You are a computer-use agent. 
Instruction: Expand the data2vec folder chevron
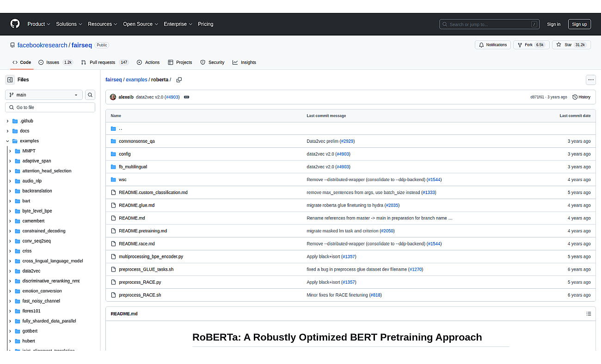pos(10,271)
